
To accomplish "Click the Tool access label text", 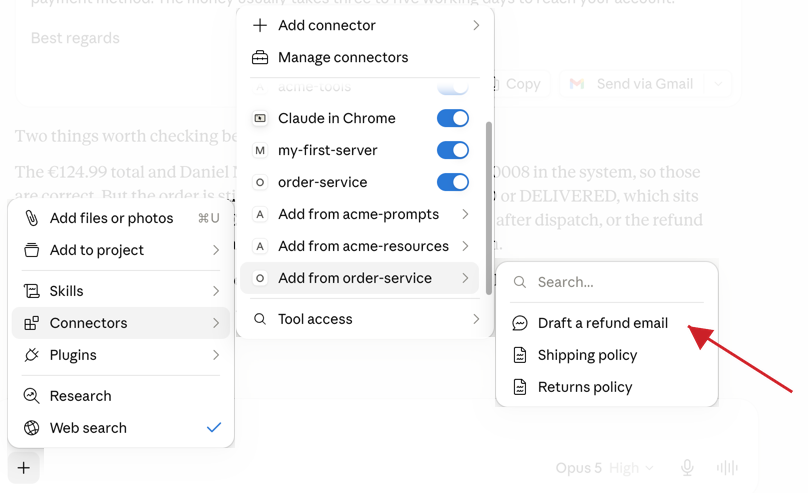I will pos(315,319).
